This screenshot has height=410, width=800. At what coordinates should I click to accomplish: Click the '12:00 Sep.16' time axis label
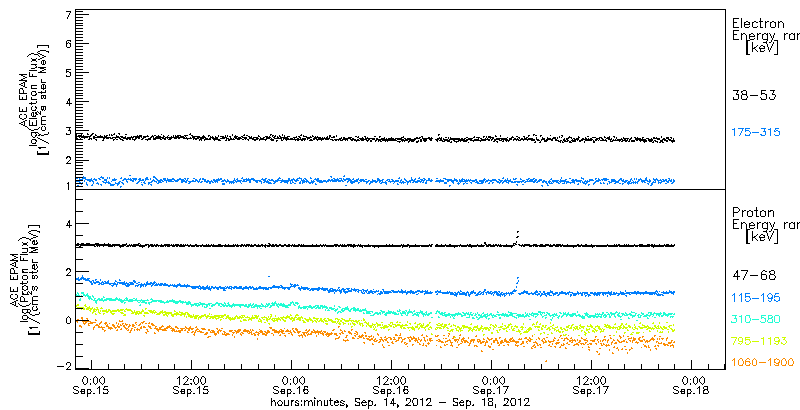[x=391, y=386]
